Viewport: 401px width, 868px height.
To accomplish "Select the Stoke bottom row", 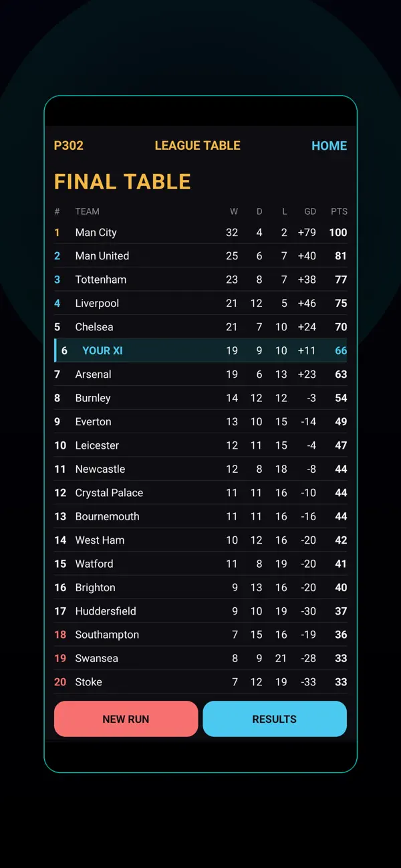I will 200,682.
